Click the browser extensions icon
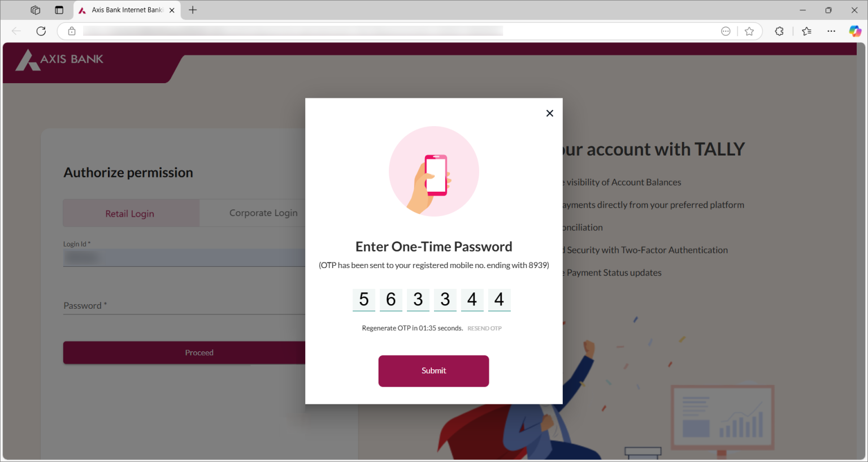 (779, 31)
